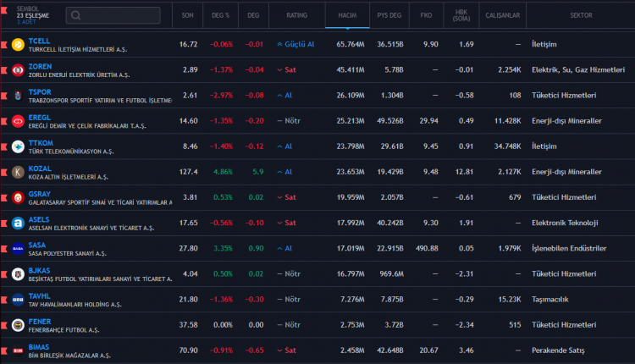Screen dimensions: 635x364
Task: Toggle the red flag on the EREGL row
Action: [4, 121]
